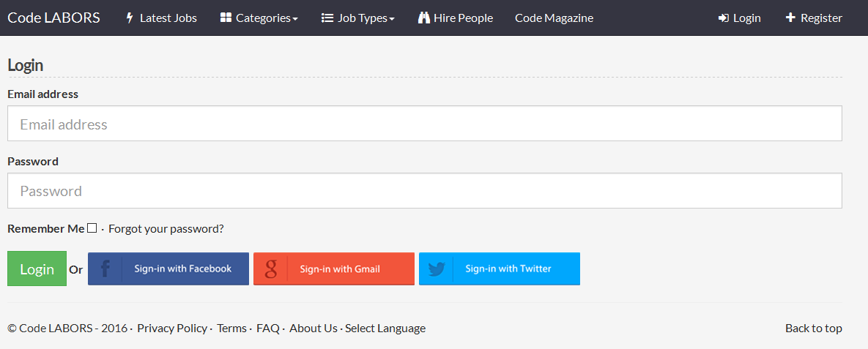868x349 pixels.
Task: Open the Code LABORS home link
Action: (53, 18)
